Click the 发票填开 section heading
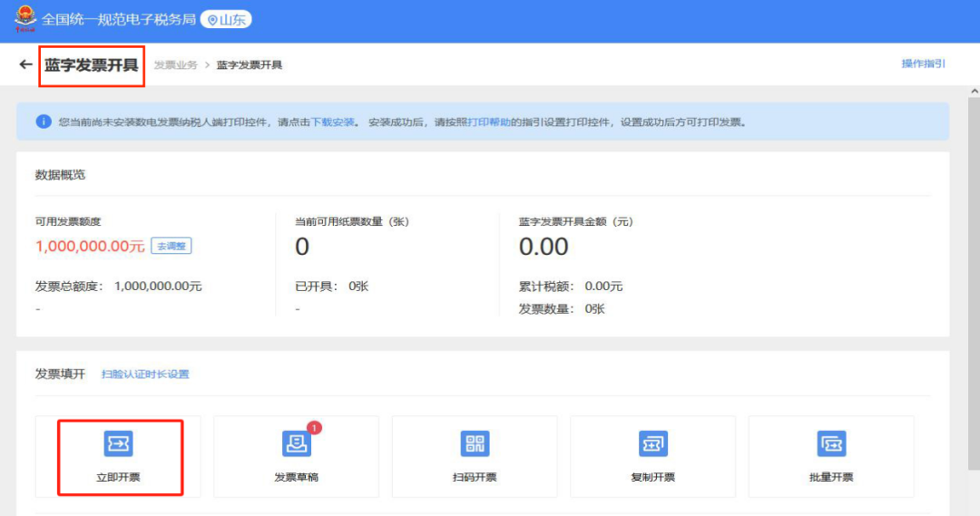Viewport: 980px width, 516px height. (x=60, y=375)
